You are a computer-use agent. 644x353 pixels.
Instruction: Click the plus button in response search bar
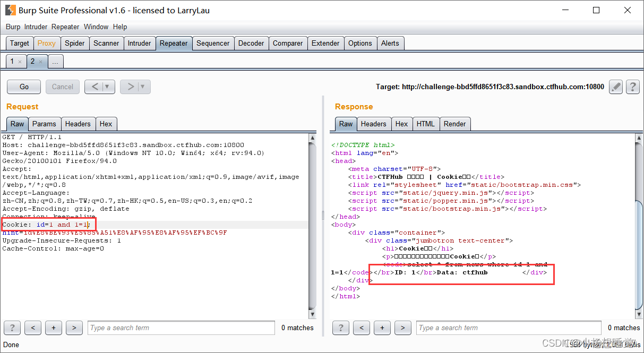382,328
